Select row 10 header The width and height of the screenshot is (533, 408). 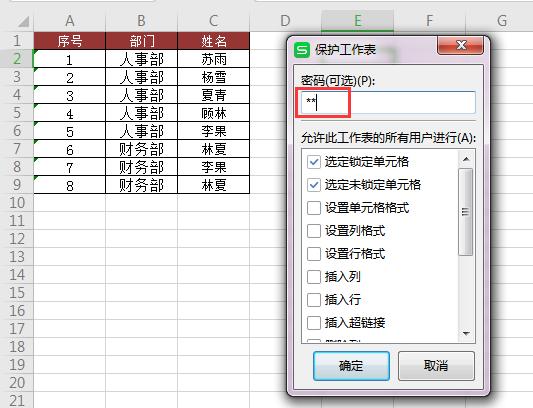point(17,203)
